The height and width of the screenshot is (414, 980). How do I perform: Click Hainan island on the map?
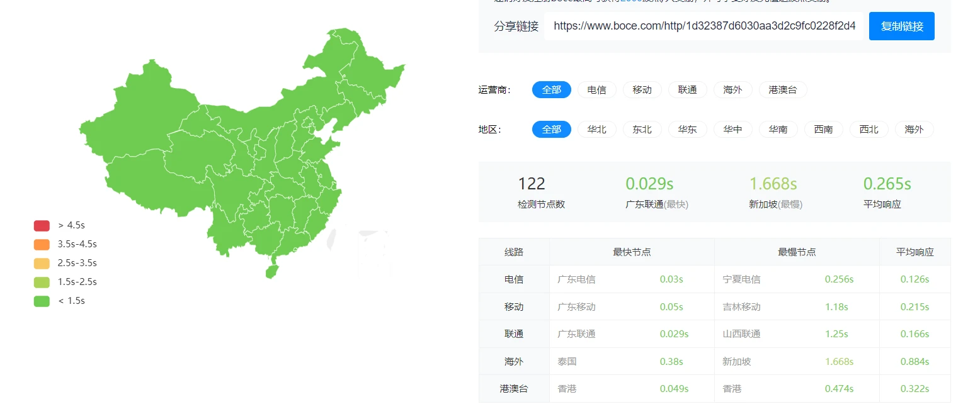coord(271,272)
